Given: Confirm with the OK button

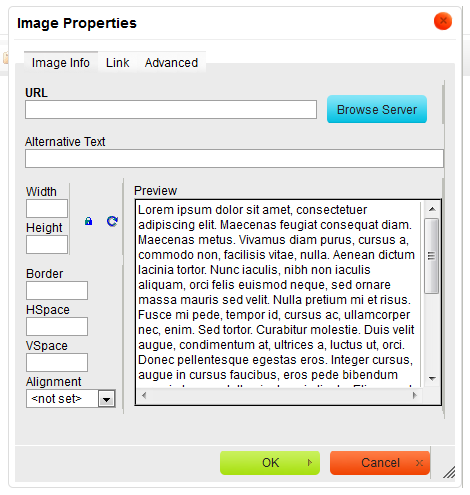Looking at the screenshot, I should (270, 463).
